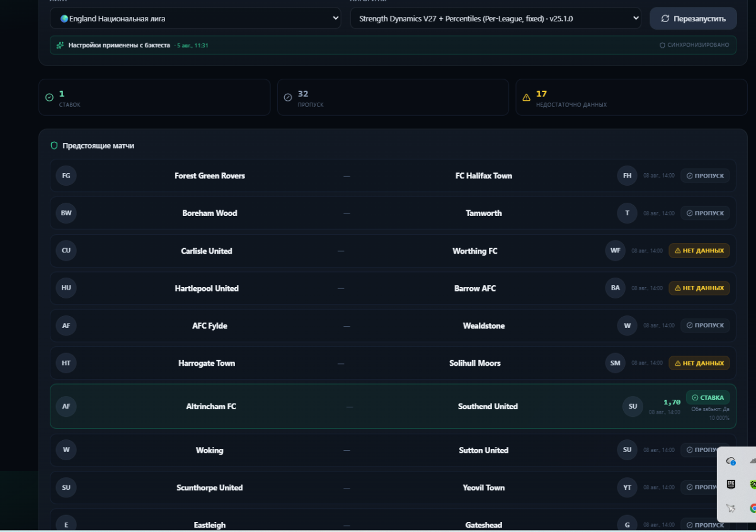Open the Ставок stat card showing 1
The width and height of the screenshot is (756, 532).
click(x=154, y=97)
